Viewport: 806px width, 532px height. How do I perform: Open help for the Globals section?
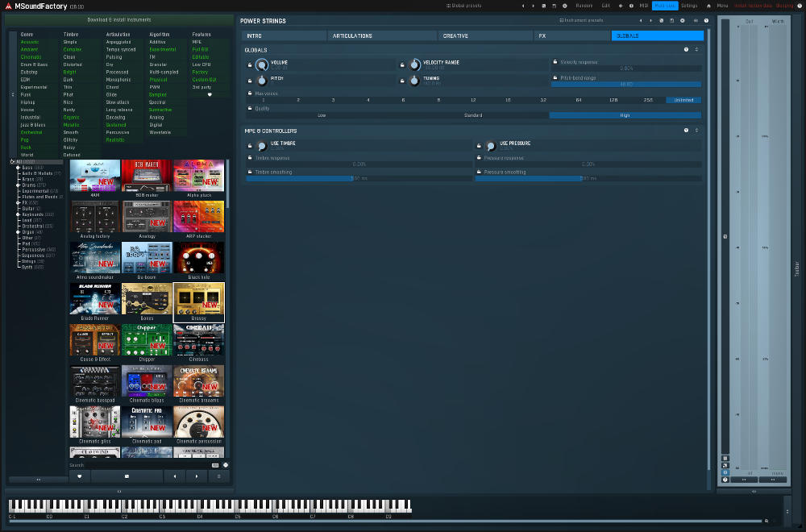pos(686,50)
